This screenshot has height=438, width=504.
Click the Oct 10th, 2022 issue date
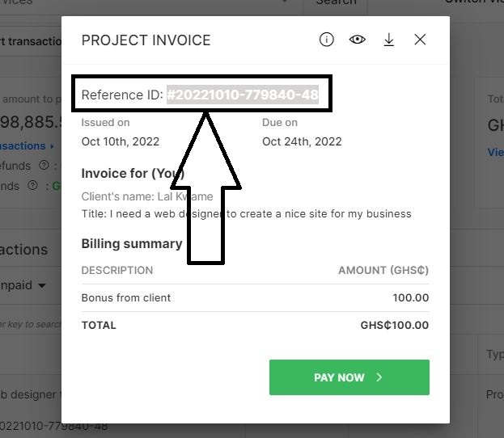[121, 141]
